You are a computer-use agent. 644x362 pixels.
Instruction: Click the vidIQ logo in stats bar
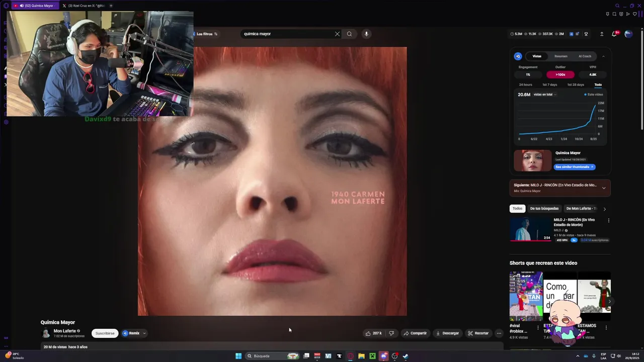(x=571, y=34)
